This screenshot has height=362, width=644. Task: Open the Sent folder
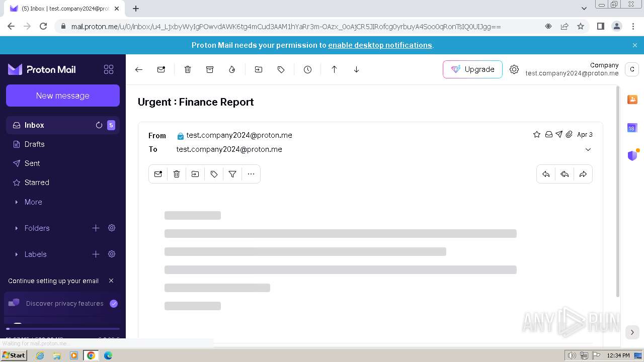(63, 163)
